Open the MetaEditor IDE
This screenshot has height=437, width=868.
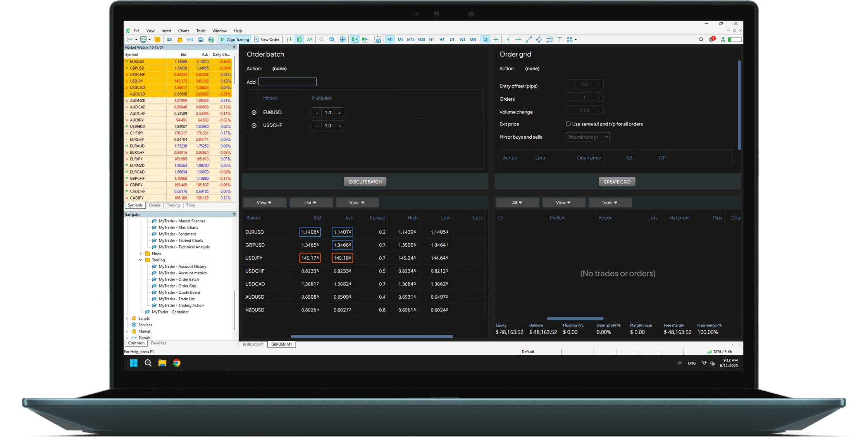(170, 39)
